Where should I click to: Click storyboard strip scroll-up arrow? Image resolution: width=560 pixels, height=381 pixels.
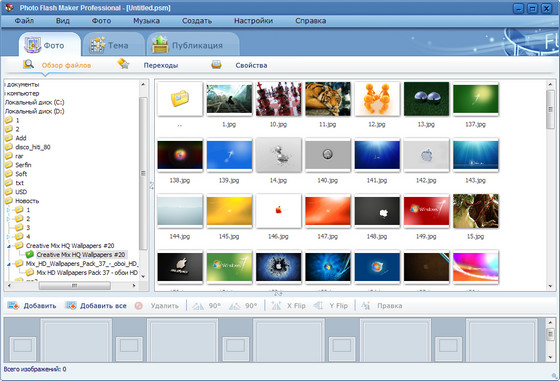[550, 322]
